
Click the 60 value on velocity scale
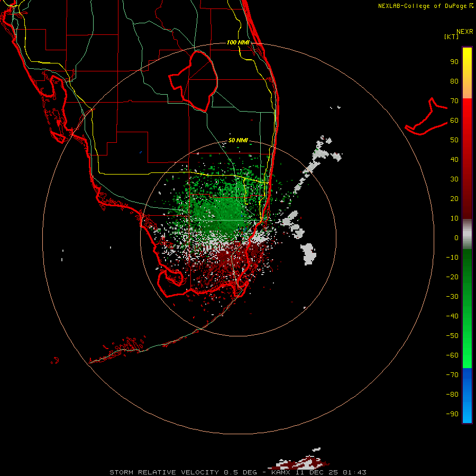454,121
